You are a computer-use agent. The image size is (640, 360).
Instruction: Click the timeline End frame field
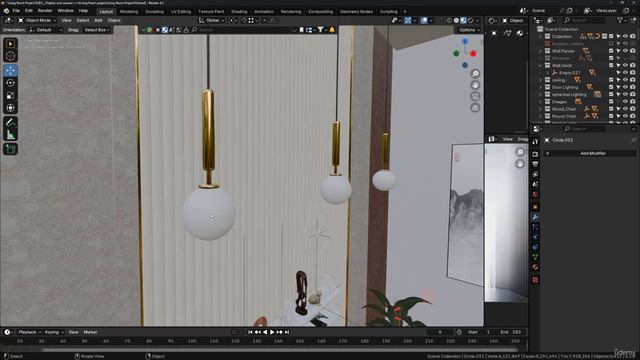tap(510, 332)
